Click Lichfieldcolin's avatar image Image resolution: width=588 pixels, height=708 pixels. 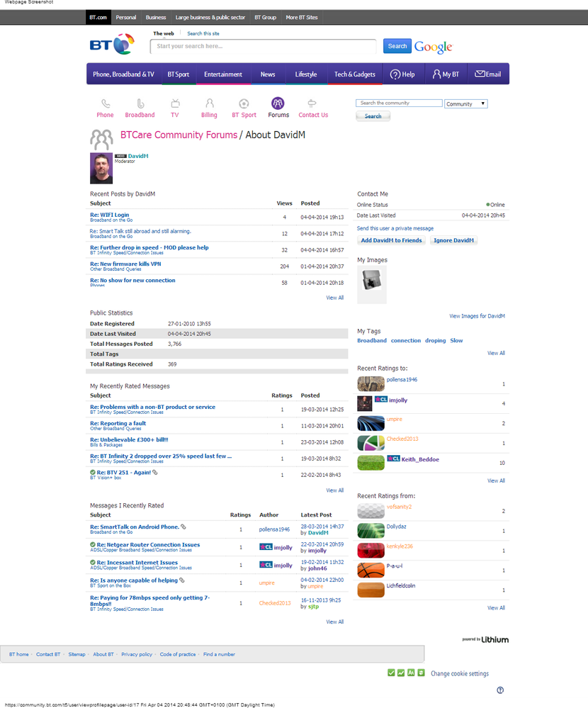[371, 590]
